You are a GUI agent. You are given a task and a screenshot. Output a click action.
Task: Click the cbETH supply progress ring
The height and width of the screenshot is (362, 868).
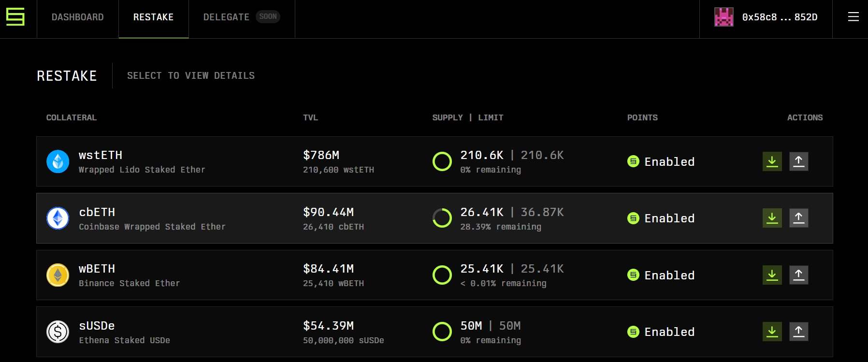[x=442, y=218]
